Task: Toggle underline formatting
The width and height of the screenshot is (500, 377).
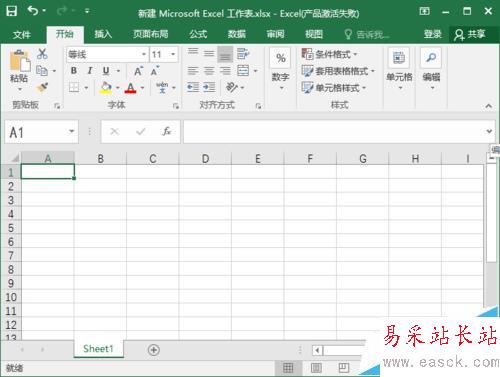Action: tap(106, 71)
